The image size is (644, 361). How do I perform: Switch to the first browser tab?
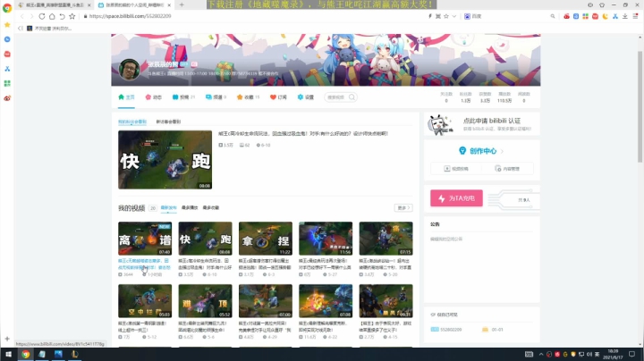(55, 5)
